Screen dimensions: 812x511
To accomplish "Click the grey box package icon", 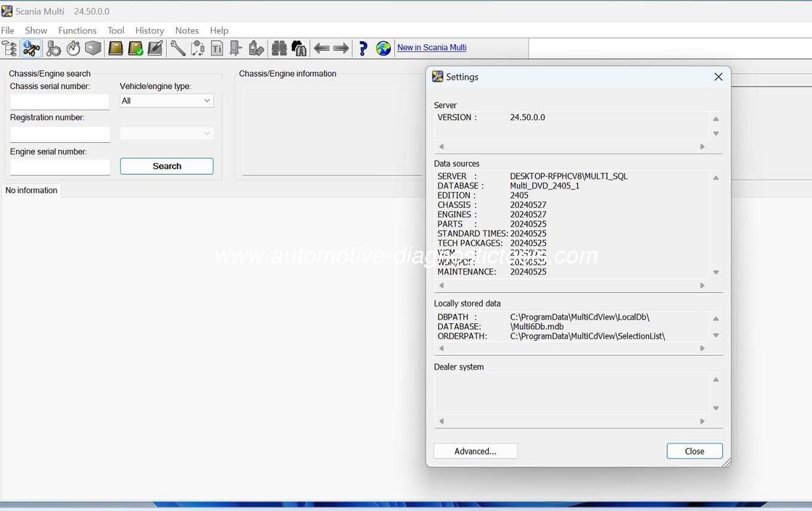I will coord(93,49).
